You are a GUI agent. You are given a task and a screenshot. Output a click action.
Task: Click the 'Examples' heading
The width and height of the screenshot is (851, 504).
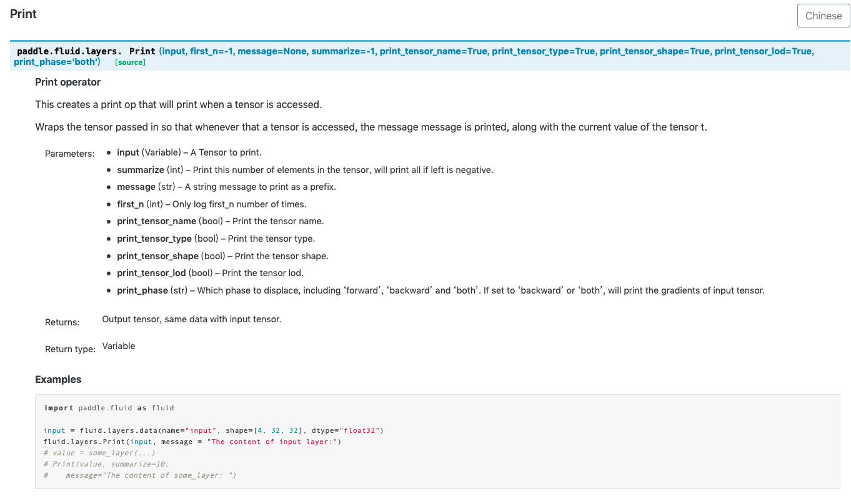click(58, 379)
